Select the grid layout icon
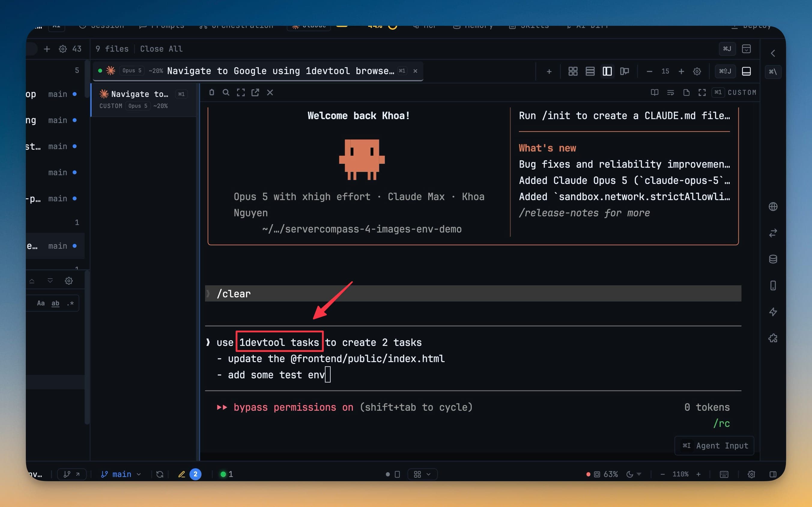 [573, 71]
